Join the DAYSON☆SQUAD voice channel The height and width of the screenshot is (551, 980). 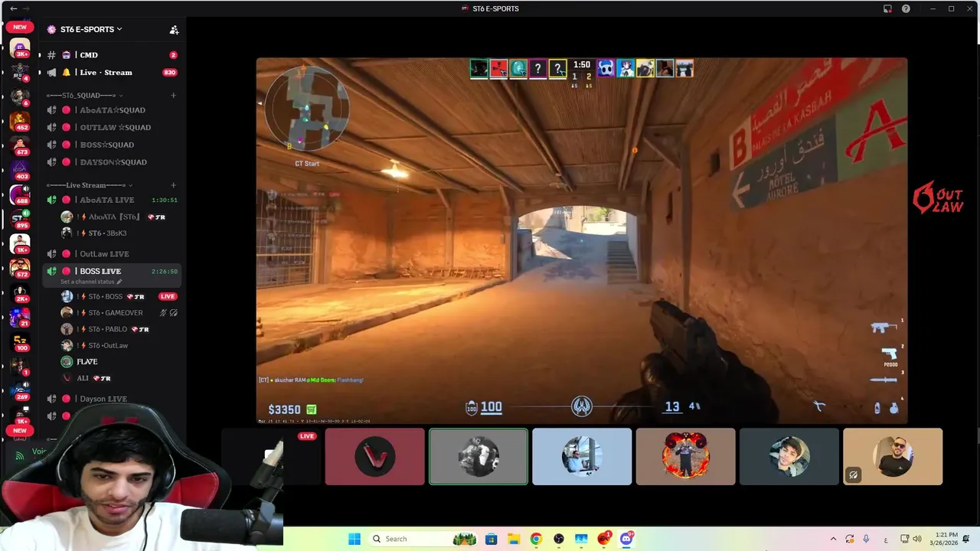tap(112, 161)
